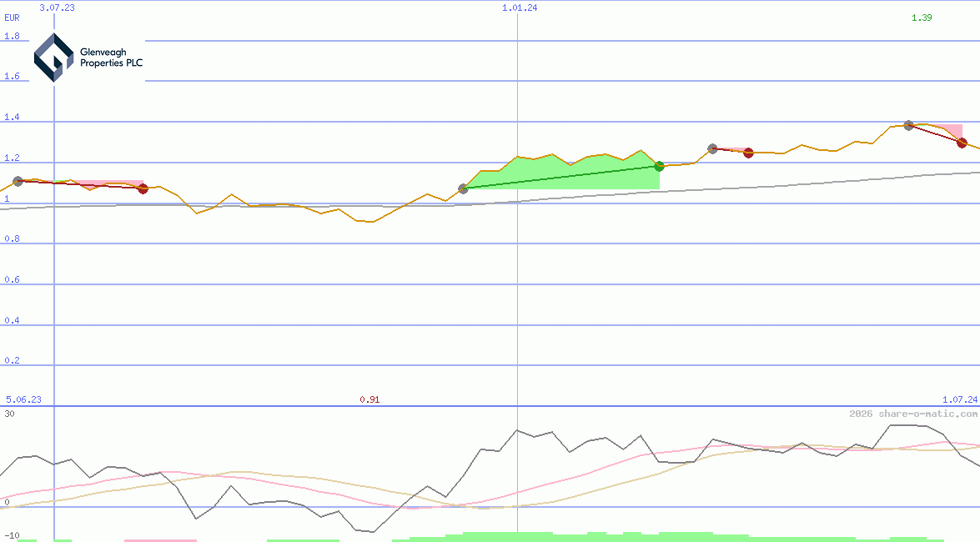Click the 0.2 price axis label

click(12, 361)
